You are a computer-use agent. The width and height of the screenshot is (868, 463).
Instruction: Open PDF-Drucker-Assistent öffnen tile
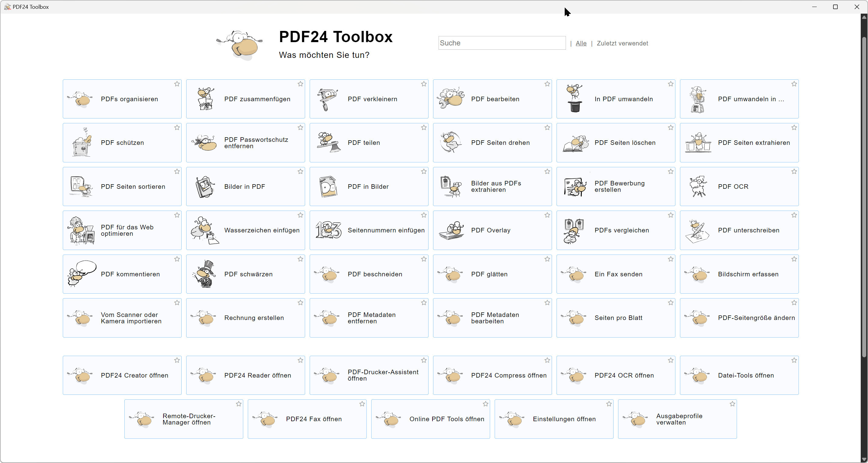[369, 375]
